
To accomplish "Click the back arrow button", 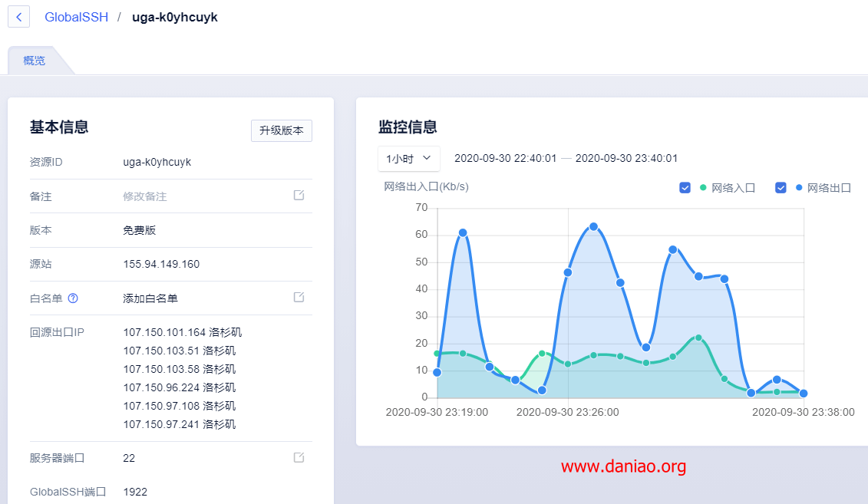I will click(x=19, y=17).
